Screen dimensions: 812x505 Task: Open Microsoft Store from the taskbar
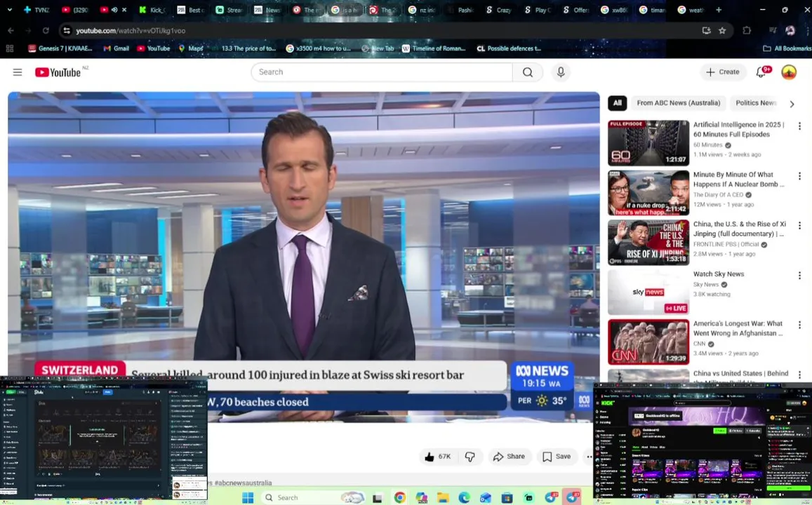507,498
